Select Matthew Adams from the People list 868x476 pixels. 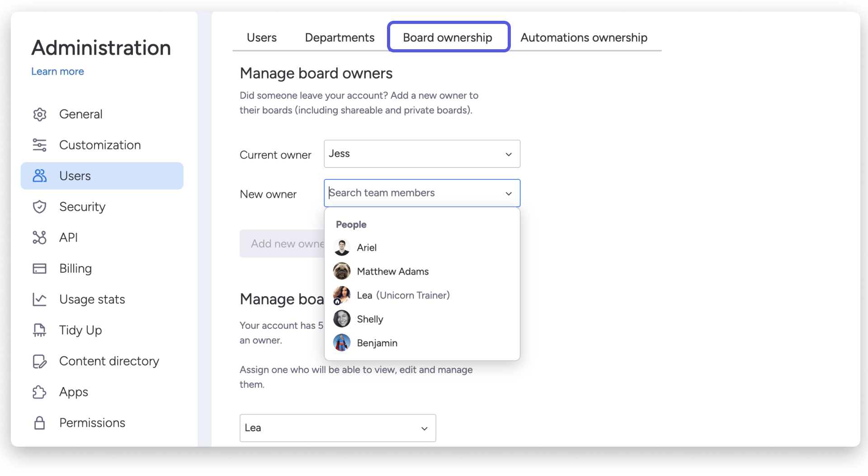[x=393, y=271]
